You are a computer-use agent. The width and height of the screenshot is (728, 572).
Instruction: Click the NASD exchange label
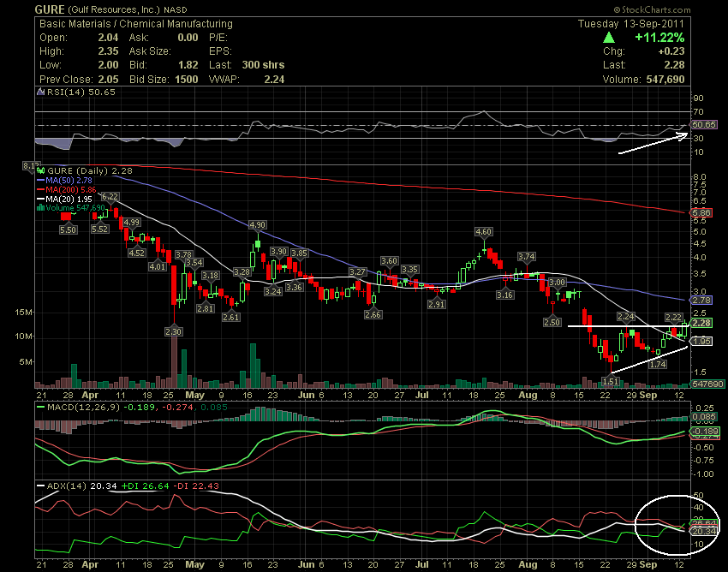[x=175, y=9]
